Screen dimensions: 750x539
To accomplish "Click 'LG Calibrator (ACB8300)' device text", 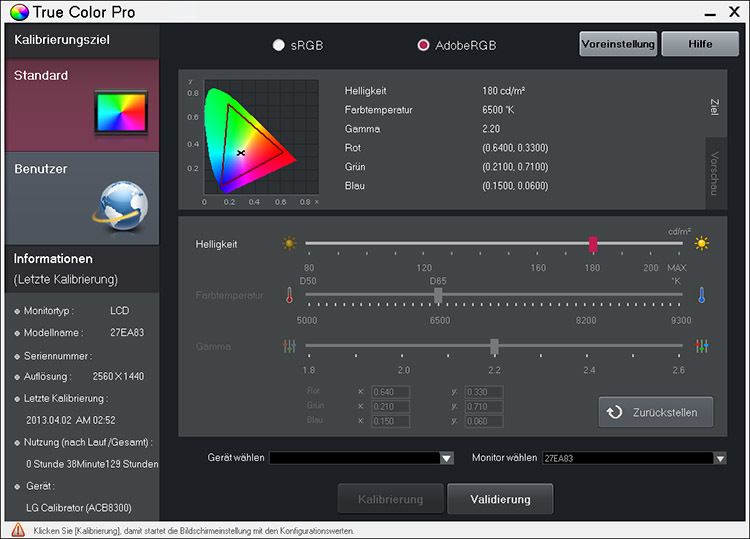I will click(x=78, y=507).
